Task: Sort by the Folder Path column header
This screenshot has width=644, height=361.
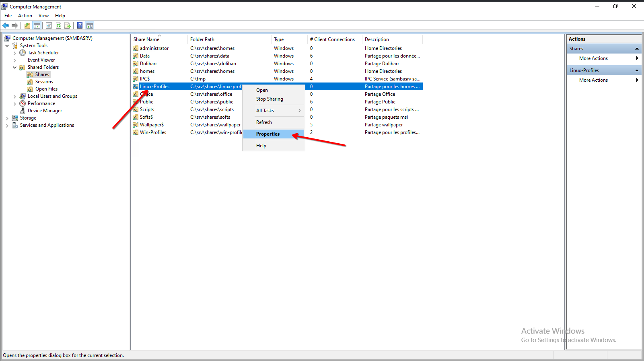Action: pyautogui.click(x=229, y=39)
